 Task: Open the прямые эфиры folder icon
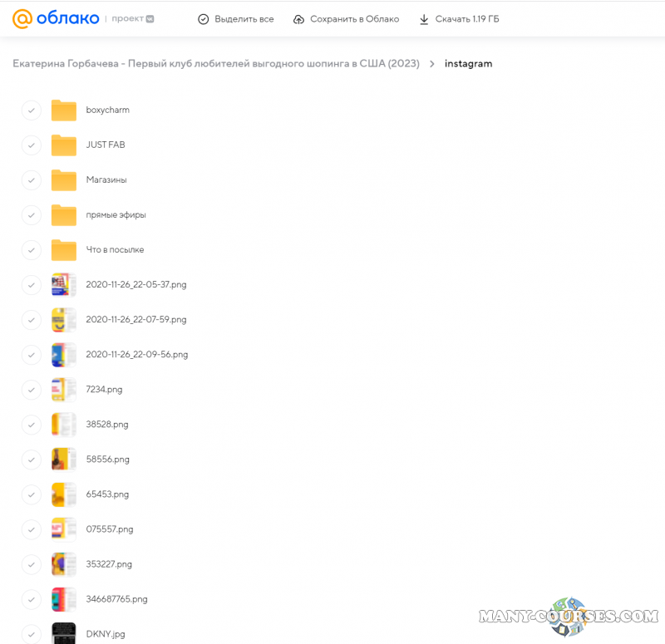tap(63, 215)
